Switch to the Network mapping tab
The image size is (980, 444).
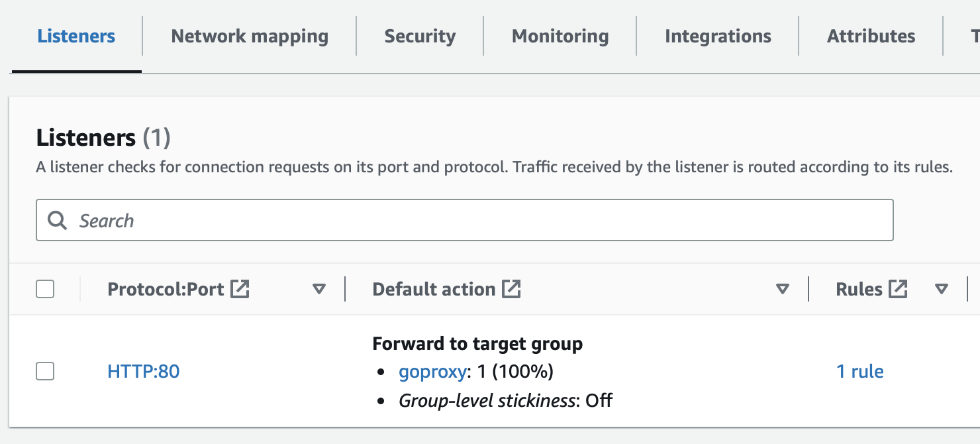[250, 36]
